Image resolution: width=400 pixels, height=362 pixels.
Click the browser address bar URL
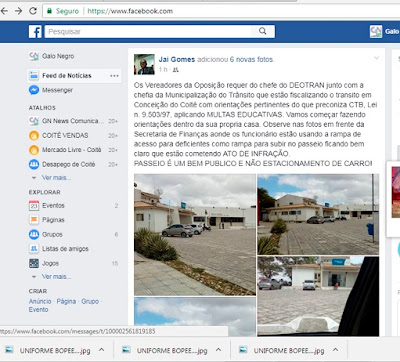[130, 11]
